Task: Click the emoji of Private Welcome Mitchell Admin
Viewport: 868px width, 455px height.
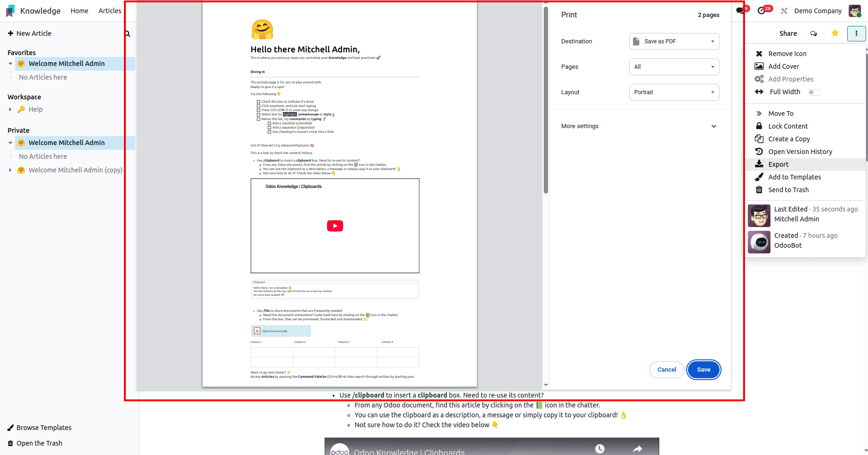Action: (21, 143)
